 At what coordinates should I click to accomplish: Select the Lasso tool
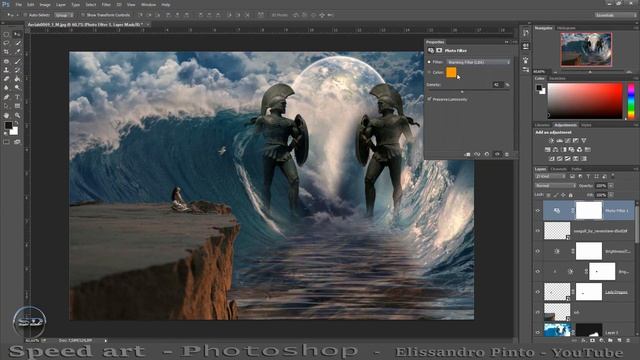tap(7, 43)
